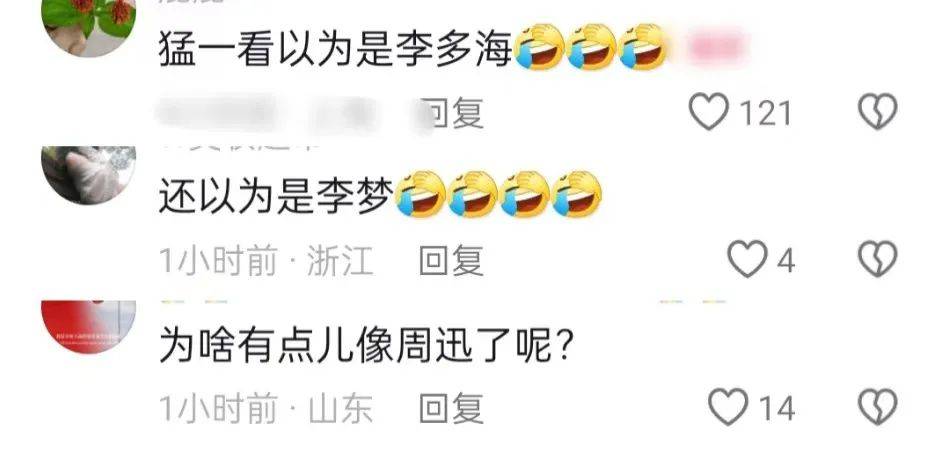Reply to the comment from 山东
This screenshot has width=948, height=450.
[452, 408]
